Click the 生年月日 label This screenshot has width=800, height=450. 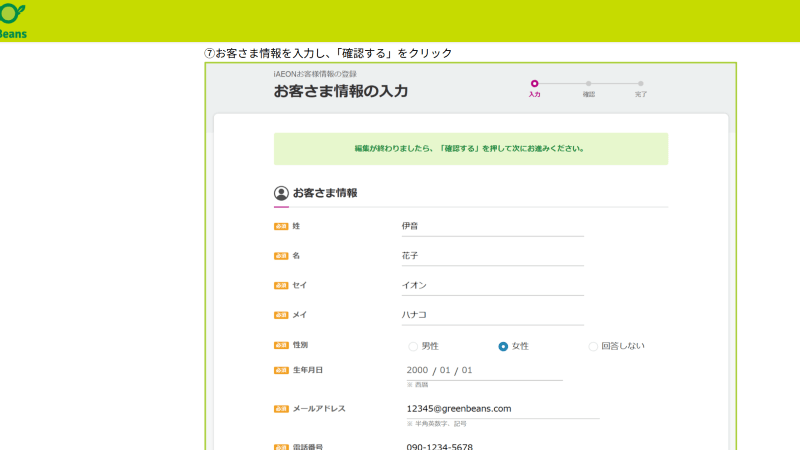tap(308, 370)
